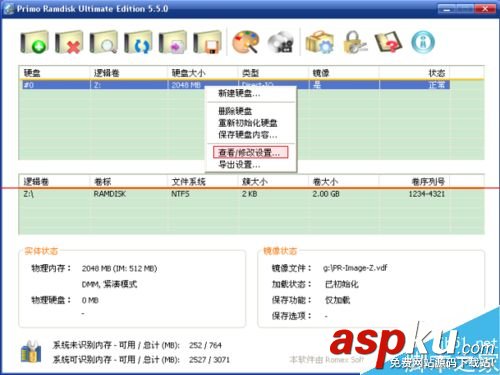
Task: Click the RAMDISK volume label cell
Action: click(110, 194)
